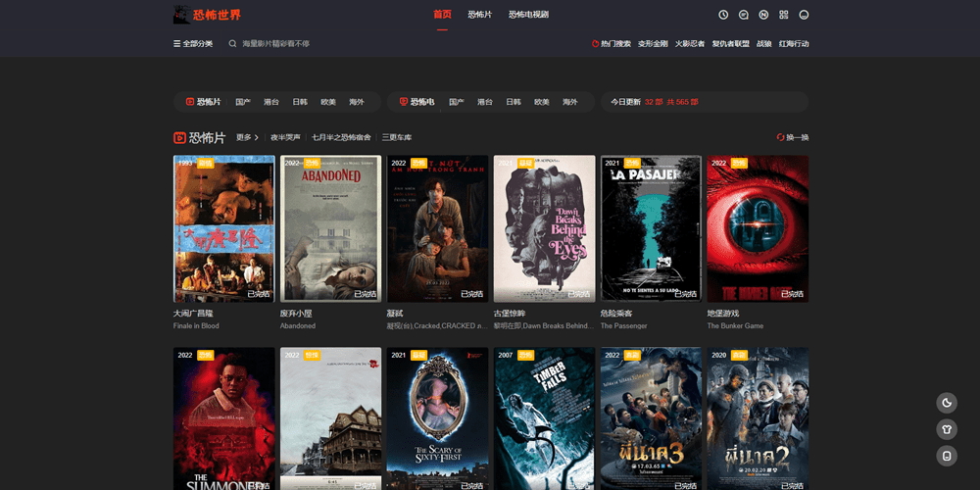Open suggested title 夜半哭声
Image resolution: width=980 pixels, height=490 pixels.
click(285, 137)
